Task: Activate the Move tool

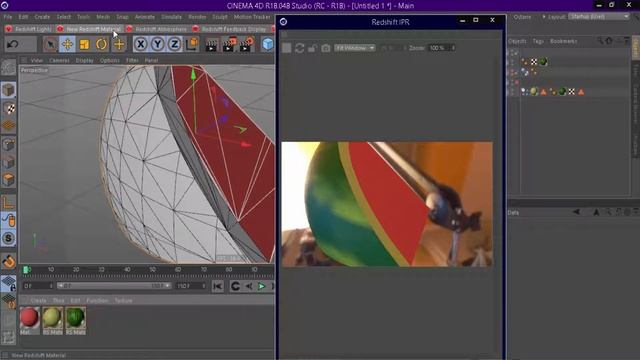Action: pos(67,44)
